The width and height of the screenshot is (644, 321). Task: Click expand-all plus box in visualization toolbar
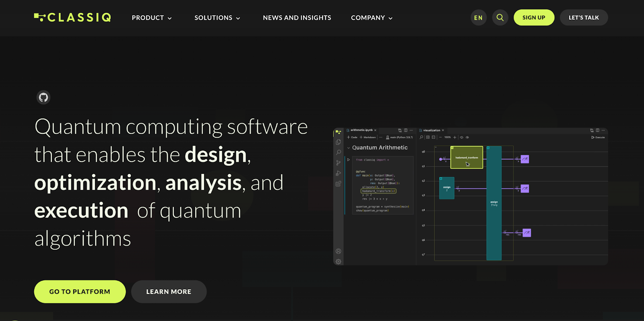point(428,137)
